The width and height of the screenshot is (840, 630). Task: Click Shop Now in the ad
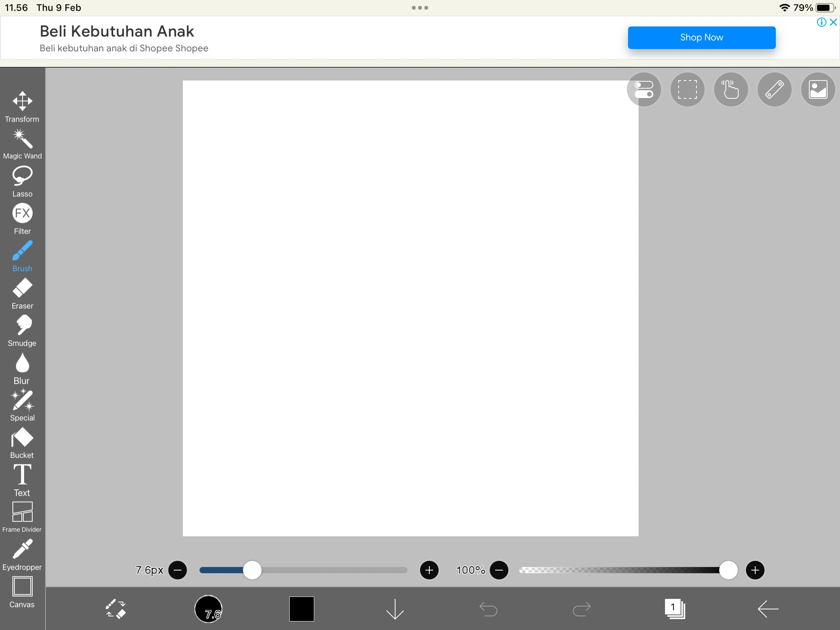701,38
